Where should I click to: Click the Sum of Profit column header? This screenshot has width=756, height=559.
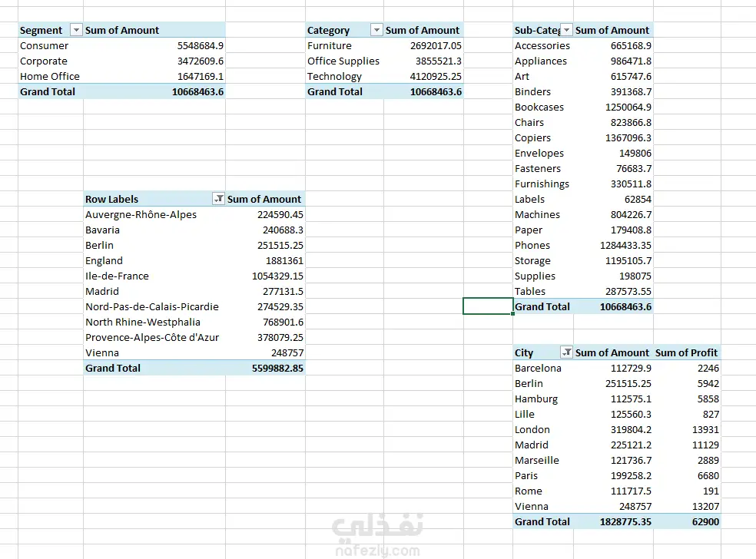coord(686,352)
